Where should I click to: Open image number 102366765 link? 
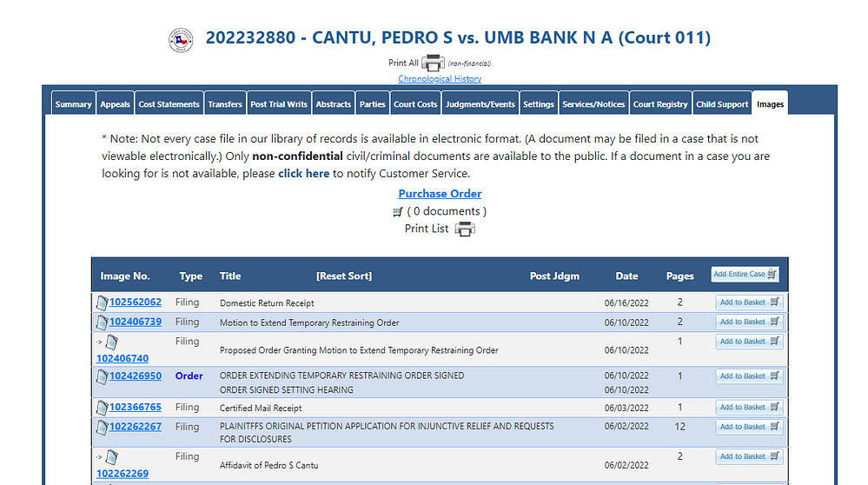(135, 407)
